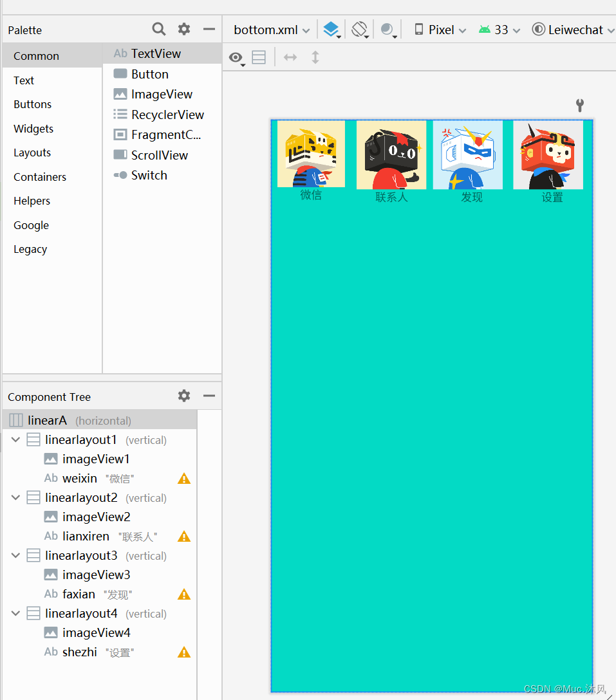Viewport: 616px width, 700px height.
Task: Open the Pixel device dropdown
Action: (440, 30)
